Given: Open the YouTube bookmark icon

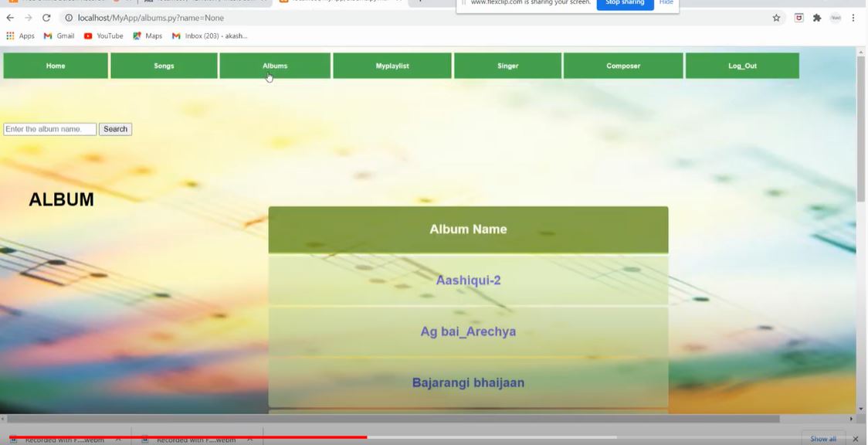Looking at the screenshot, I should click(89, 36).
